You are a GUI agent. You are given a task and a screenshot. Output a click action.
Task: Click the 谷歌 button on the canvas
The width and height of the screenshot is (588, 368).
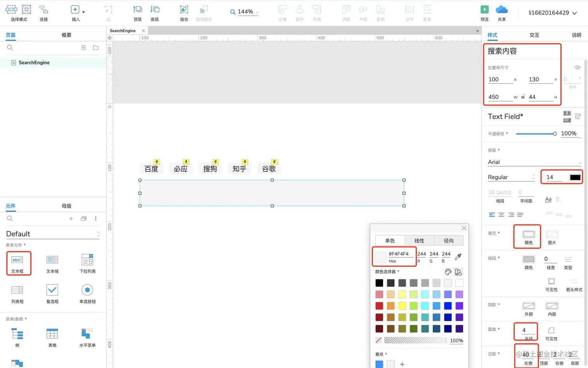269,169
